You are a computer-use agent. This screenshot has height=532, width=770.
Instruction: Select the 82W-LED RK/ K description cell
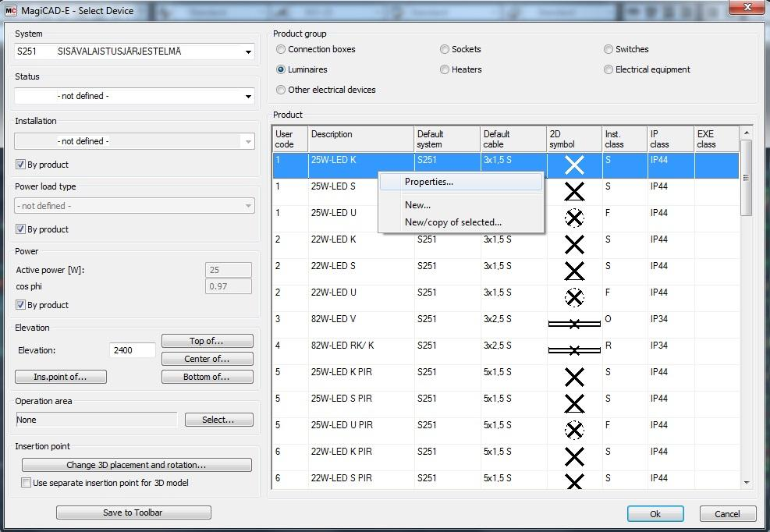click(x=361, y=351)
